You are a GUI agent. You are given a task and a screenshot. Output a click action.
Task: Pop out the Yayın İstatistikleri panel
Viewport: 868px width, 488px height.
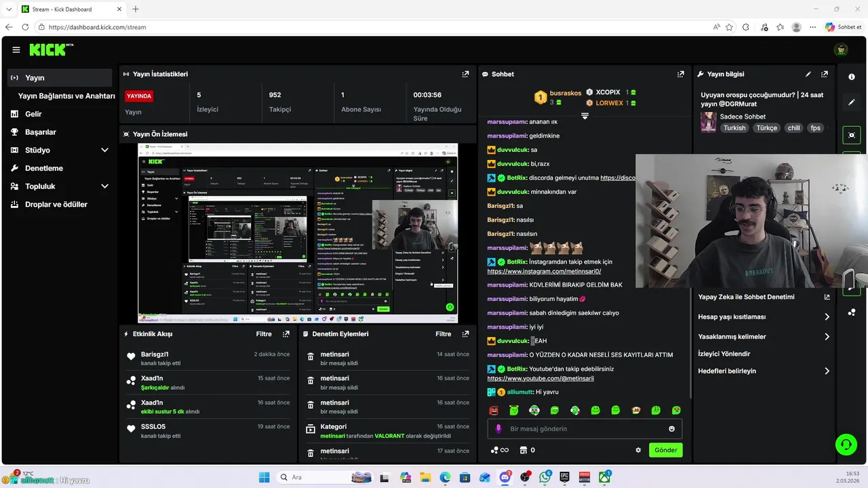point(465,74)
